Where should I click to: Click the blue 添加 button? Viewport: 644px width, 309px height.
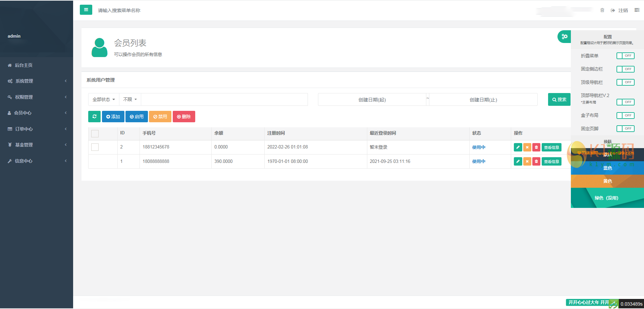coord(113,117)
